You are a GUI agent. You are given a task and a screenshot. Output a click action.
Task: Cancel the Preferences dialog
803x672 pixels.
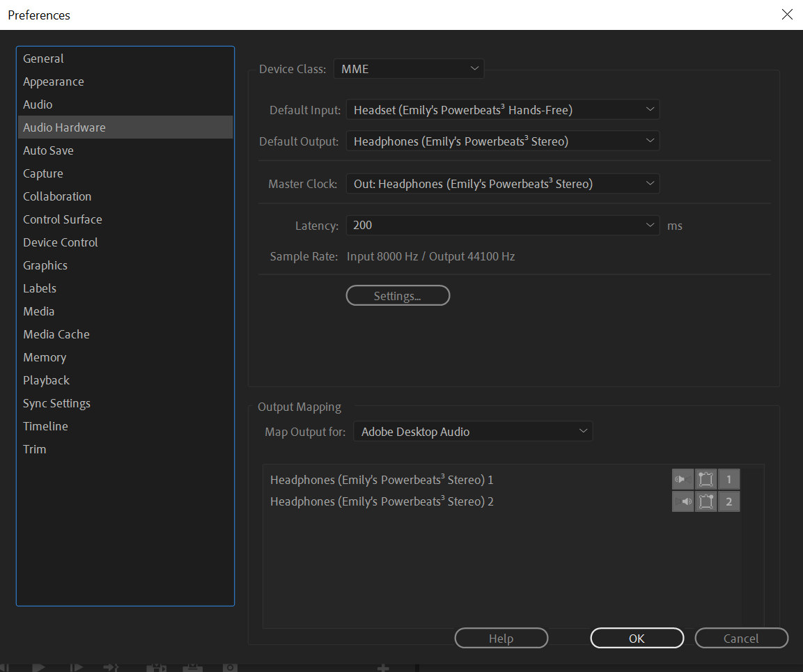[x=741, y=638]
